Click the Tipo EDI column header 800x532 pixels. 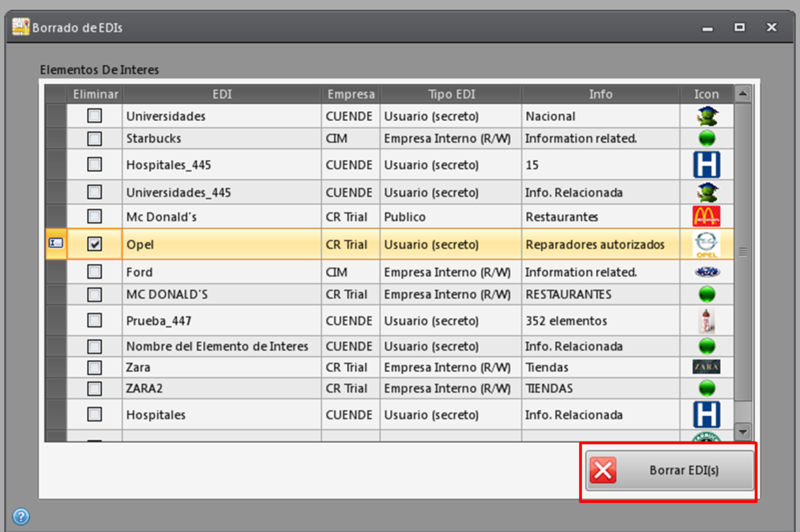click(450, 94)
